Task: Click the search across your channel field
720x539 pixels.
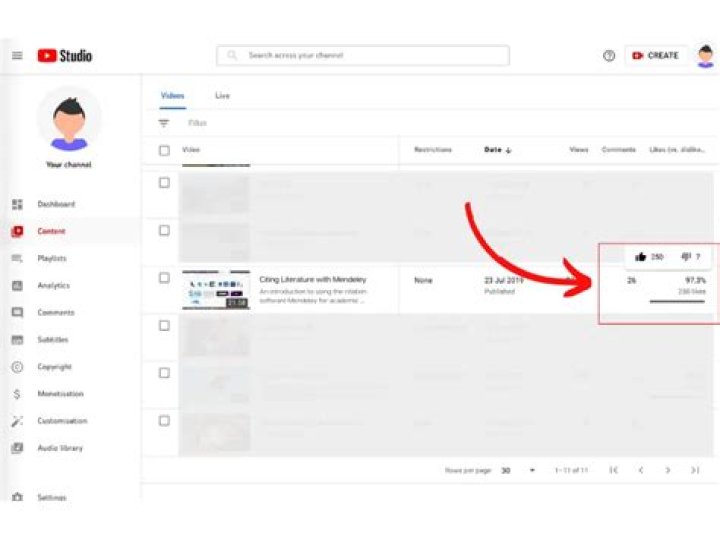Action: point(363,56)
